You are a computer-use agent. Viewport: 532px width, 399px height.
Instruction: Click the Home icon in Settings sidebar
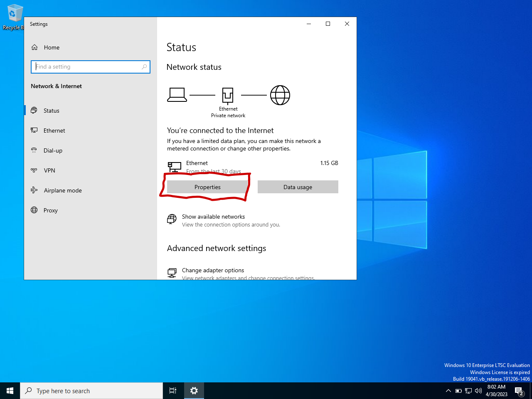click(x=34, y=47)
